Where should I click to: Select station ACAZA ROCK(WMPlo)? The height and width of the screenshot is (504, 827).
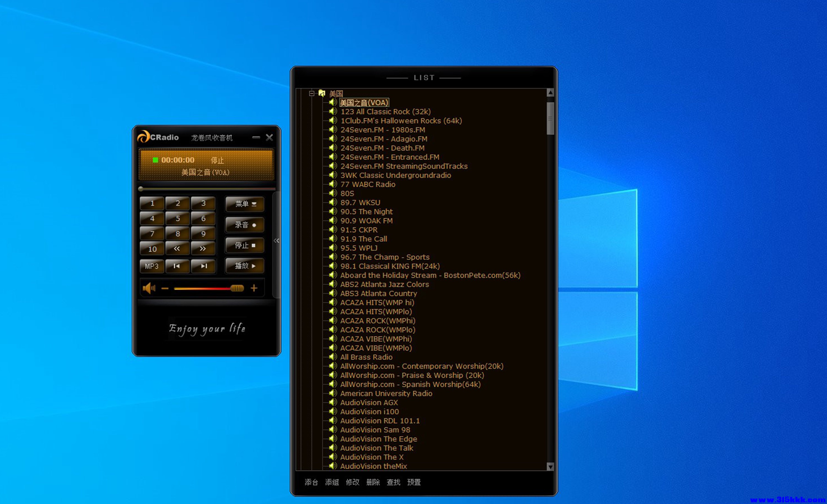pyautogui.click(x=378, y=330)
